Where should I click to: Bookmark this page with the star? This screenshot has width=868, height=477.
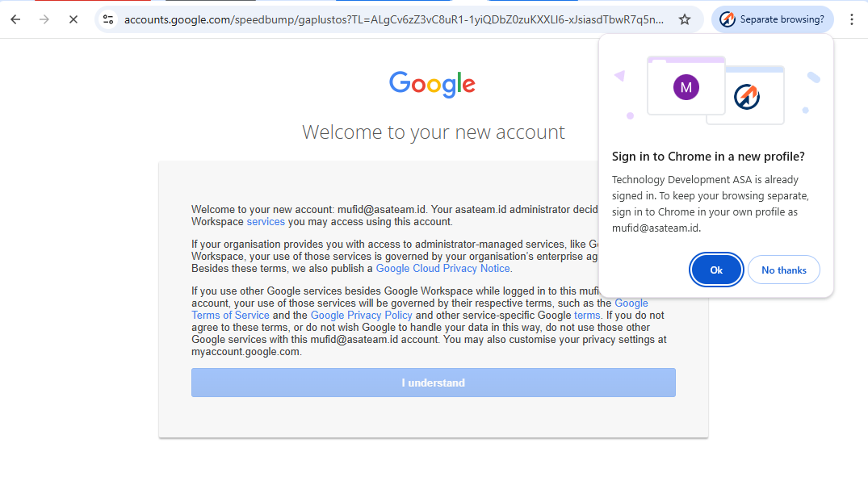pos(685,19)
